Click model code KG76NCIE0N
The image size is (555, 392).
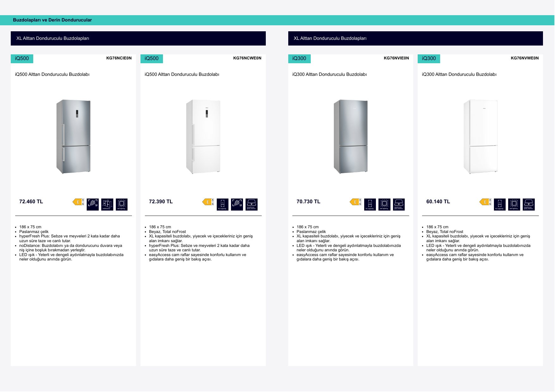pos(119,58)
